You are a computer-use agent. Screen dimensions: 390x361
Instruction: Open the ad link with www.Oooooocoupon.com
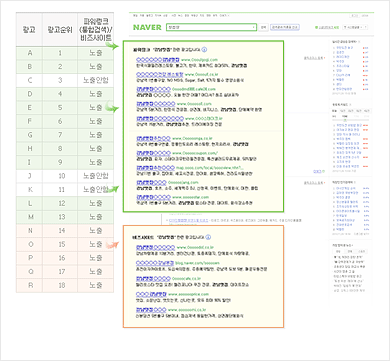click(153, 153)
